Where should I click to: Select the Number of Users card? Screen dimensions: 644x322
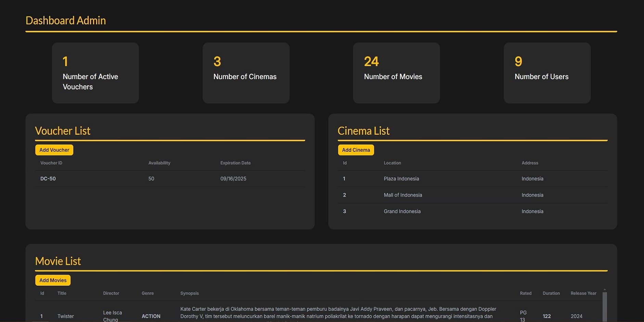547,73
